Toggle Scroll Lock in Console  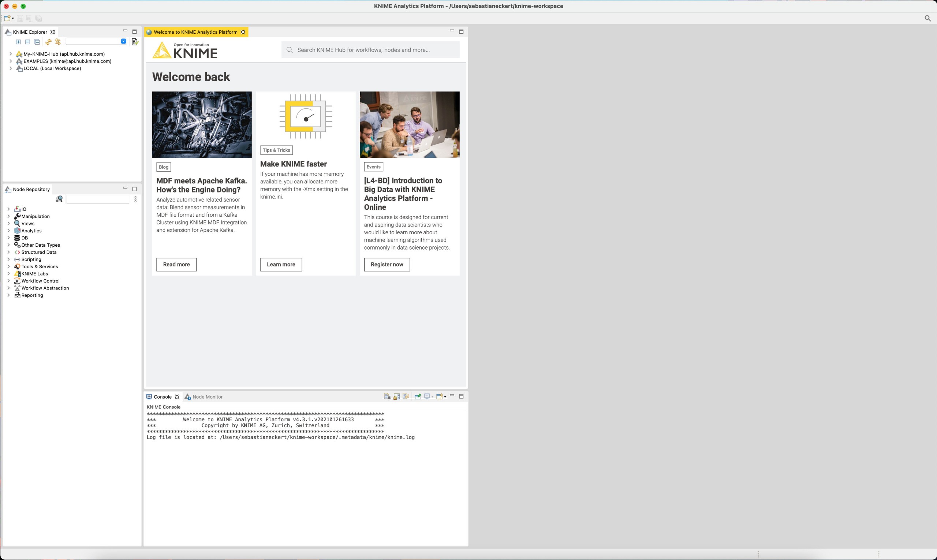tap(396, 397)
